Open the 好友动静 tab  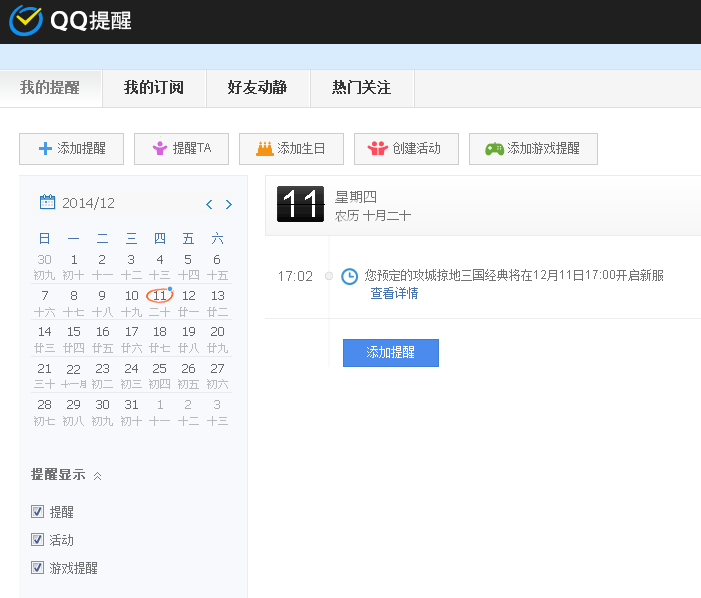(258, 88)
